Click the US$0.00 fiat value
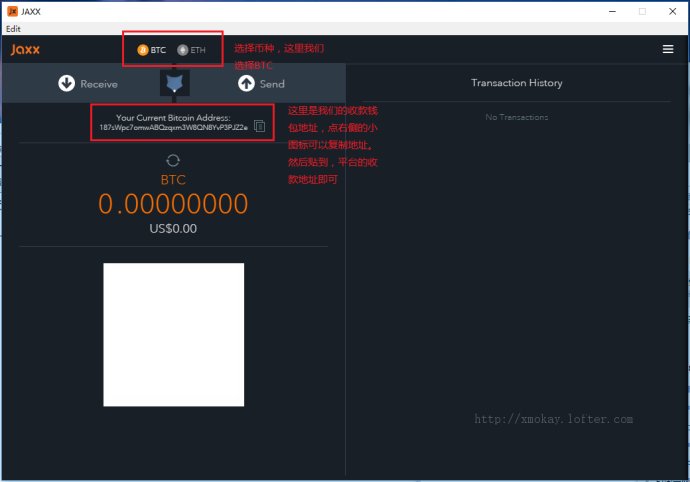Screen dimensions: 690x482 [173, 228]
